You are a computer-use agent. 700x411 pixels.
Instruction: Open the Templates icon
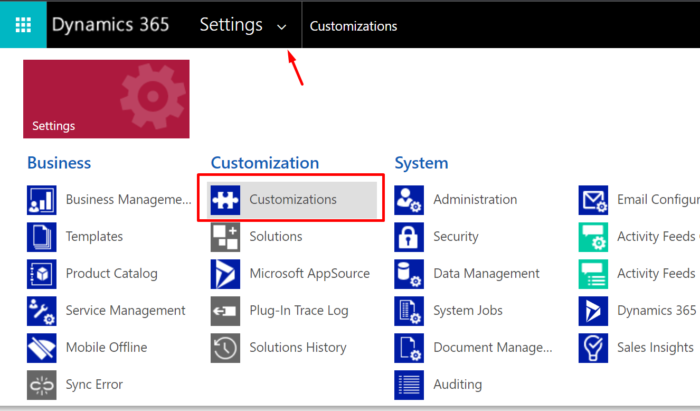pyautogui.click(x=42, y=237)
